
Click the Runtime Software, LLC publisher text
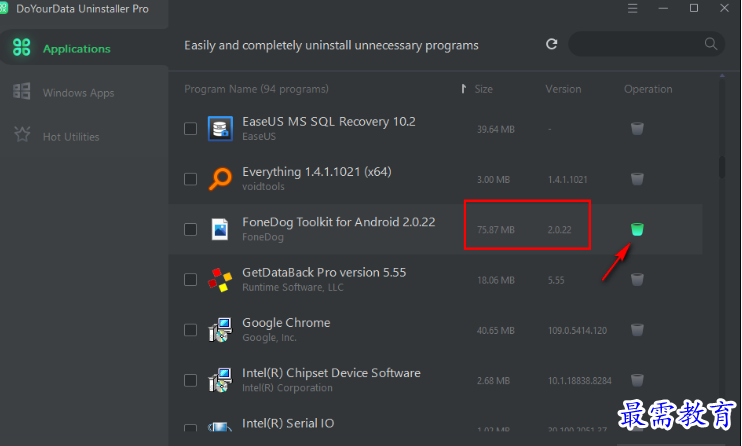coord(292,287)
